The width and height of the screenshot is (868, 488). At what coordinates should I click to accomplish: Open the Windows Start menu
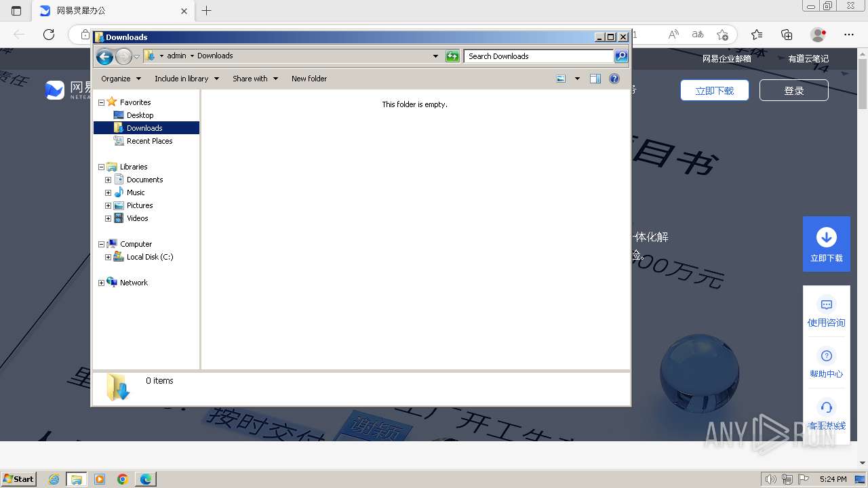[19, 479]
